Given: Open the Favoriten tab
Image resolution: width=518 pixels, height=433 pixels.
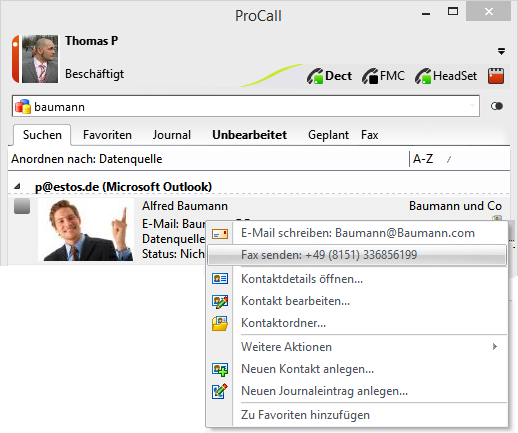Looking at the screenshot, I should pyautogui.click(x=107, y=135).
